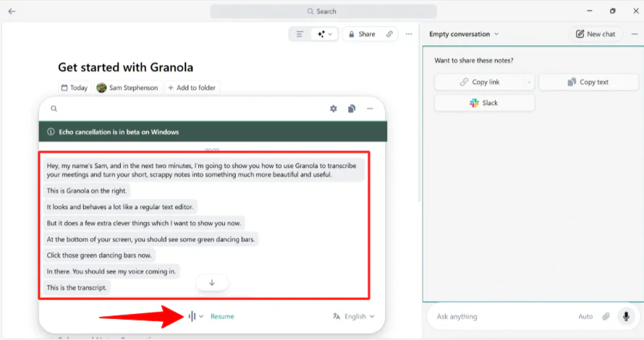Viewport: 644px width, 340px height.
Task: Go back with the left arrow icon
Action: 12,11
